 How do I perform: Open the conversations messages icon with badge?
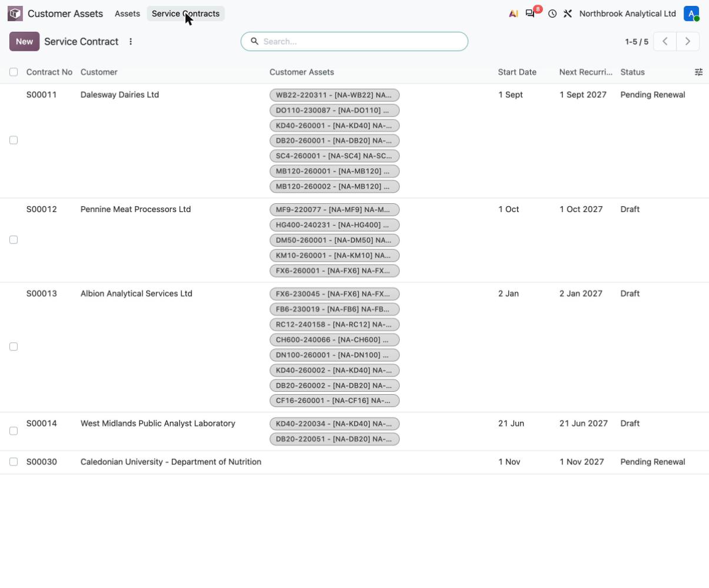530,14
